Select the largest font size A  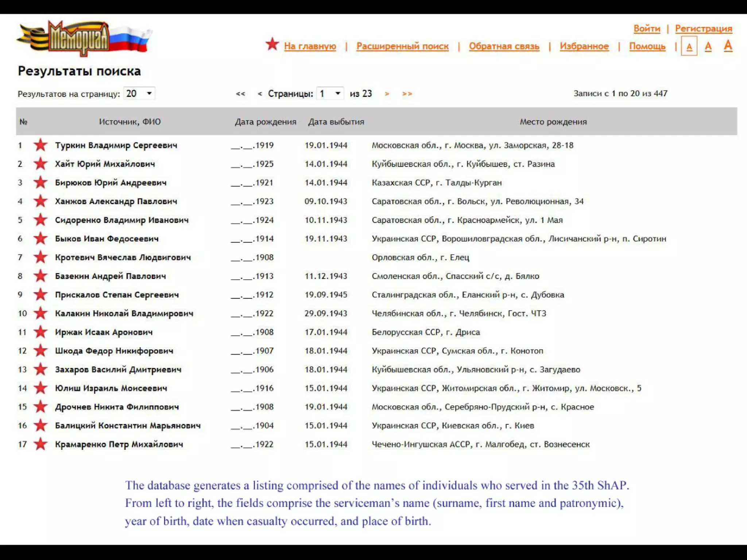pyautogui.click(x=728, y=46)
